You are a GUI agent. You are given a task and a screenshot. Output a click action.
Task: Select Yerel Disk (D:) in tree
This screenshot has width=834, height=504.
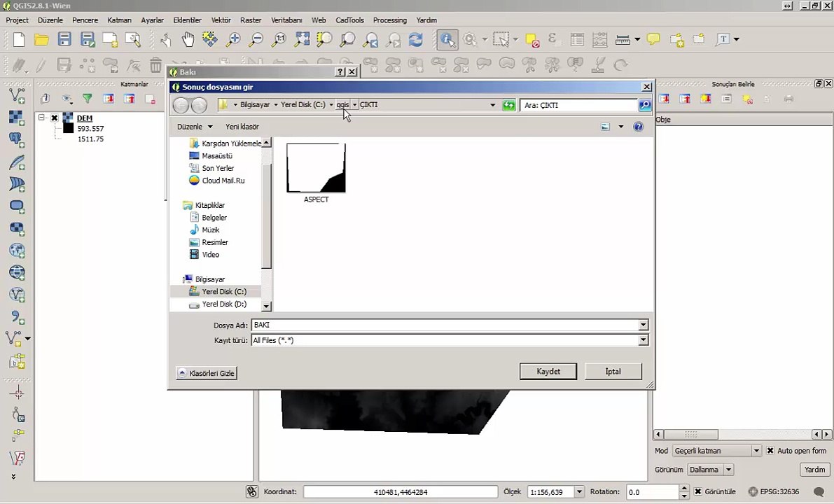[224, 304]
